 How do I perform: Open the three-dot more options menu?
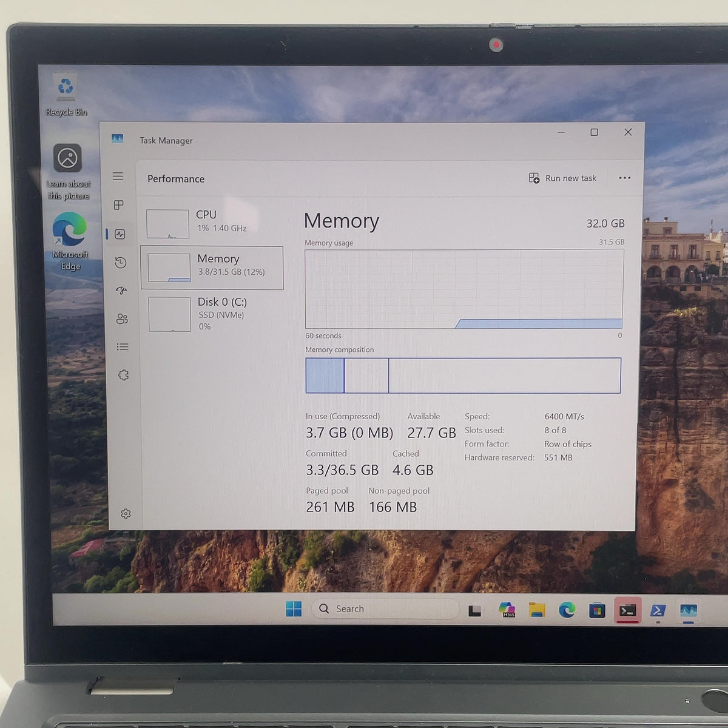[x=625, y=178]
